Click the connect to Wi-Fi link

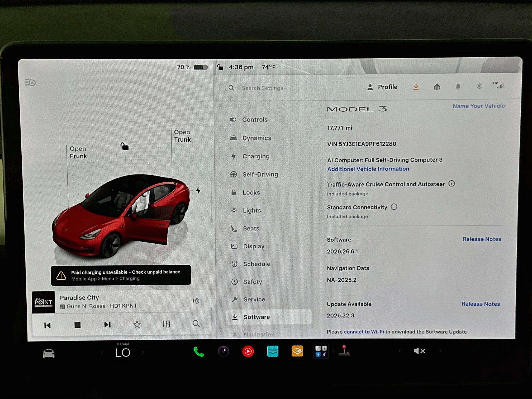click(x=364, y=332)
